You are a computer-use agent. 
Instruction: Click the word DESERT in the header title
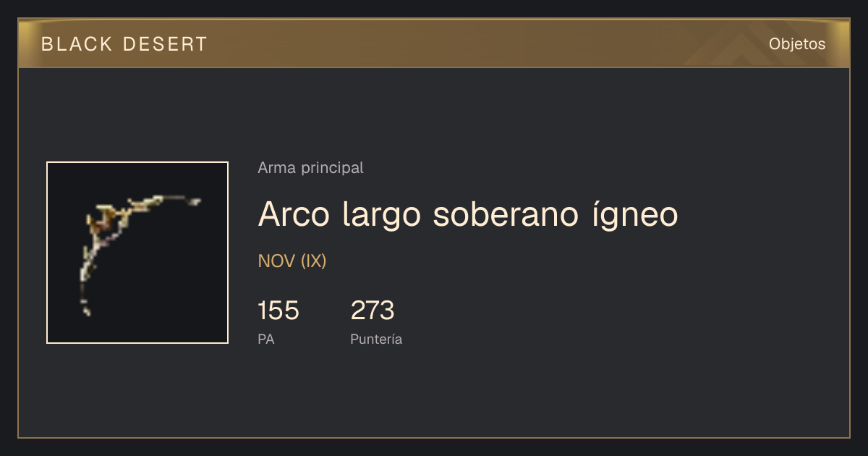(166, 44)
